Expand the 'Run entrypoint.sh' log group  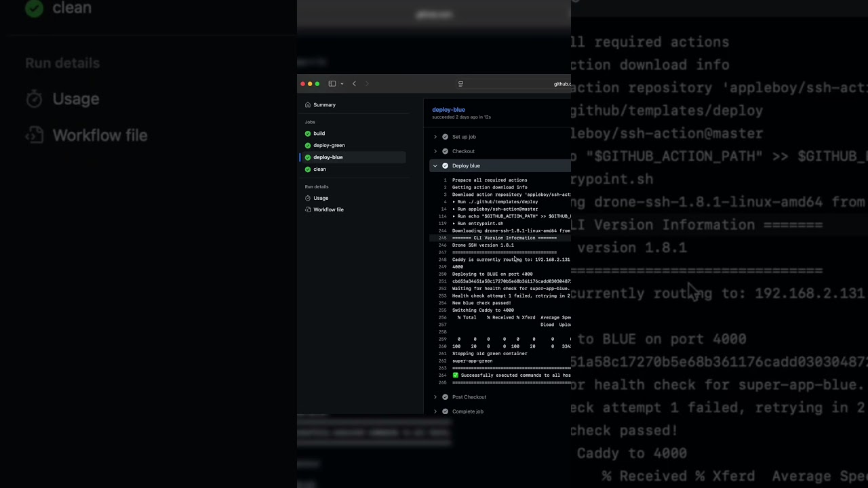point(478,224)
